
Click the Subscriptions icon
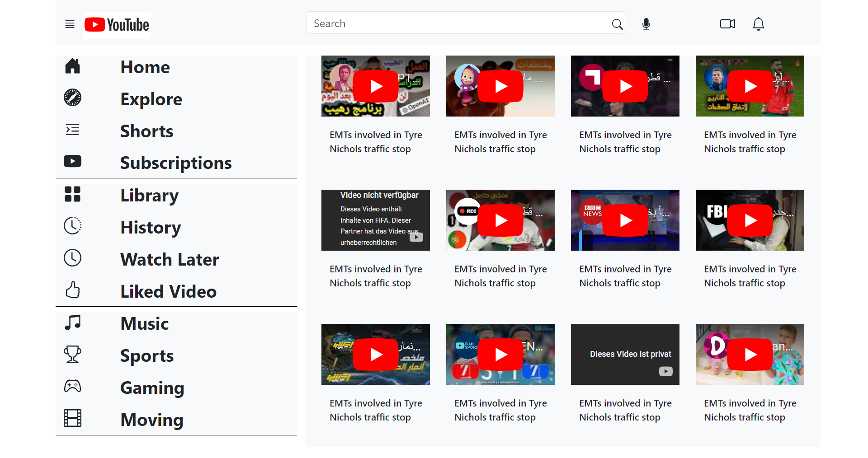click(x=72, y=161)
